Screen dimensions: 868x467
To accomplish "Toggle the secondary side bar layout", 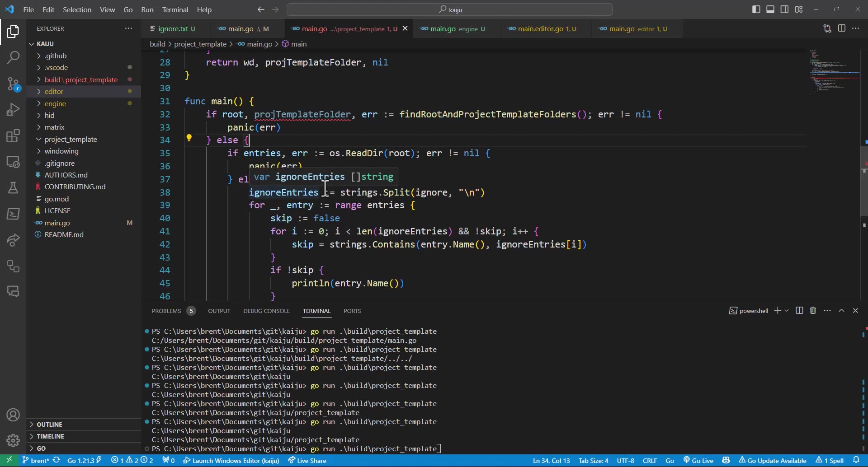I will coord(784,9).
